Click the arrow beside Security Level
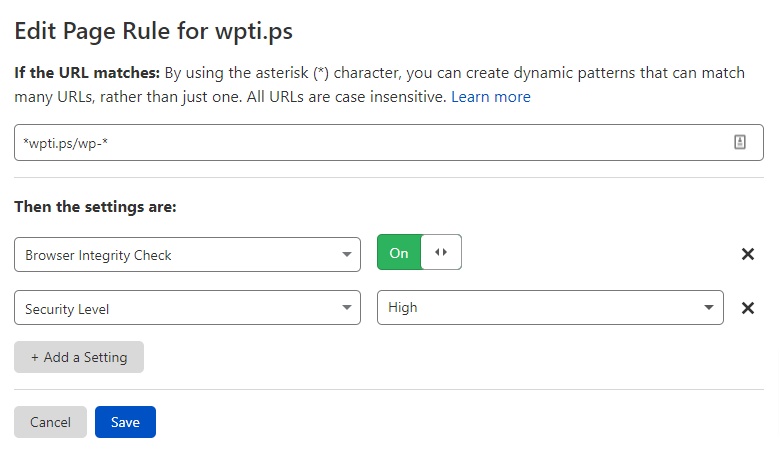779x456 pixels. 346,307
